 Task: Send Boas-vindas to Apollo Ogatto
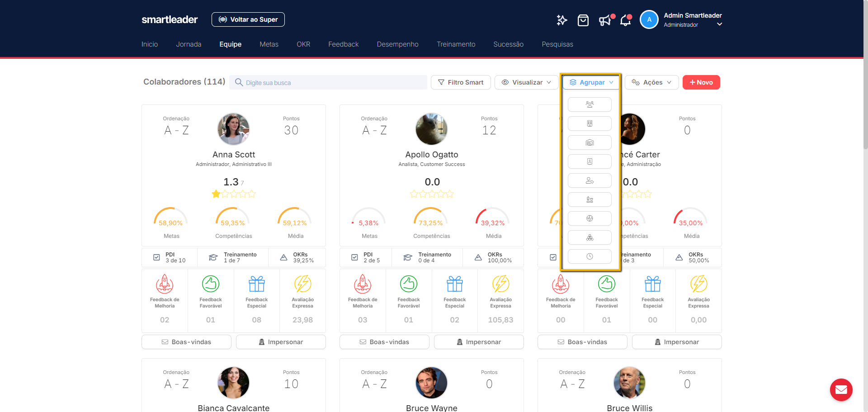tap(384, 342)
